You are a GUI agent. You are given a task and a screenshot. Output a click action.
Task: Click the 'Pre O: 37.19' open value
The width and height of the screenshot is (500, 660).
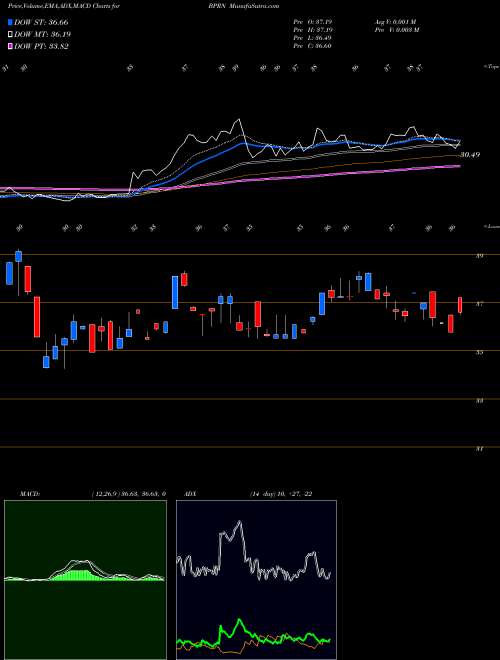(313, 21)
